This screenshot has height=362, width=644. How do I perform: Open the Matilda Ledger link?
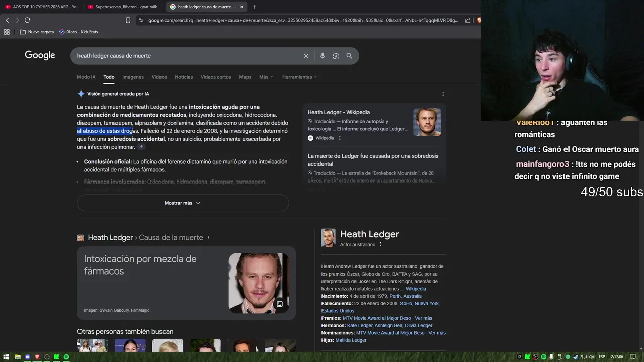351,340
